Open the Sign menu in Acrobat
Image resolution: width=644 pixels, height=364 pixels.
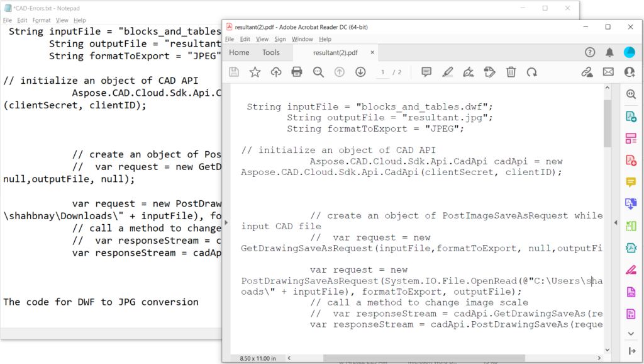tap(280, 39)
